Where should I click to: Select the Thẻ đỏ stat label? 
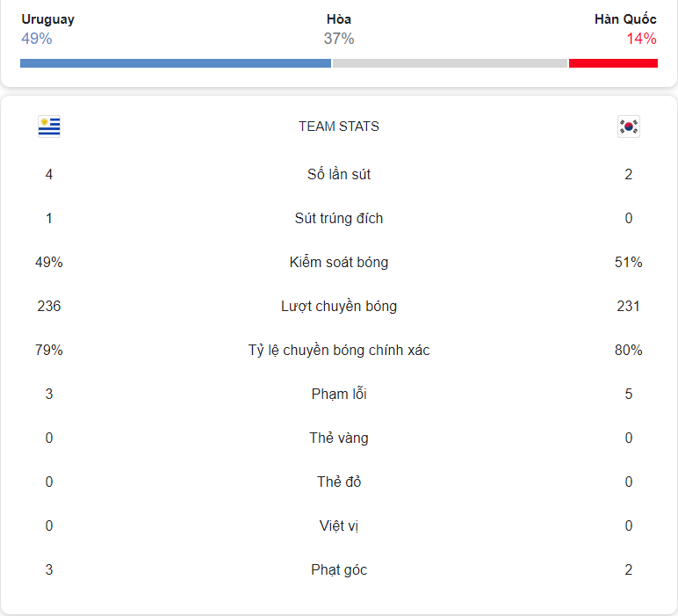coord(339,482)
